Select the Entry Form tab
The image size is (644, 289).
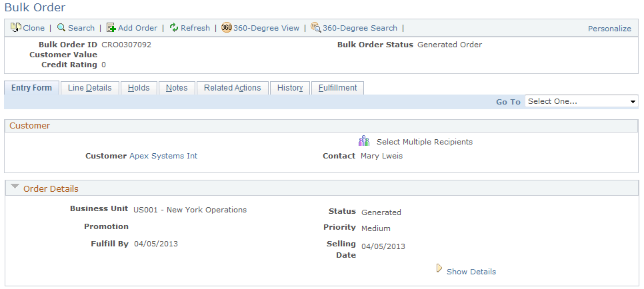(x=31, y=88)
